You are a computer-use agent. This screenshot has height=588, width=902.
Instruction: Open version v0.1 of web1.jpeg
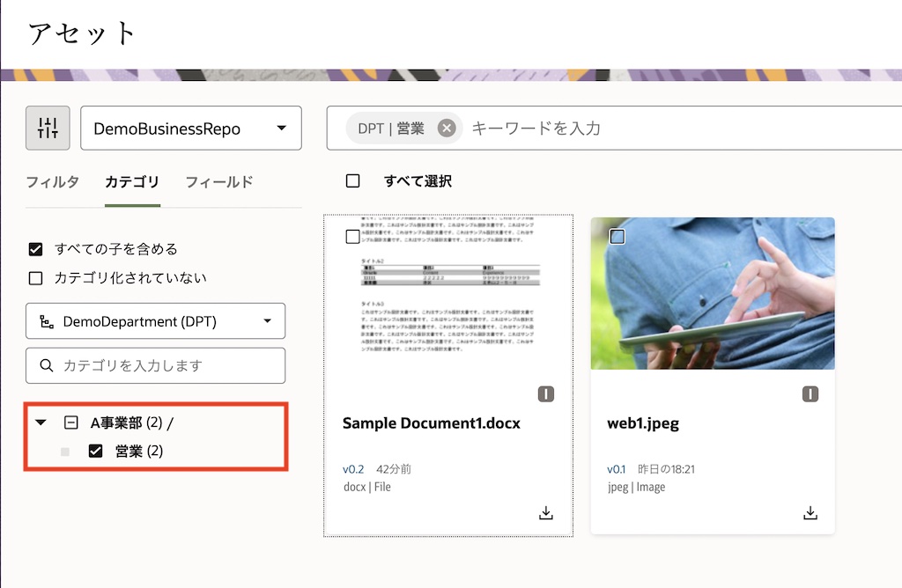click(616, 468)
